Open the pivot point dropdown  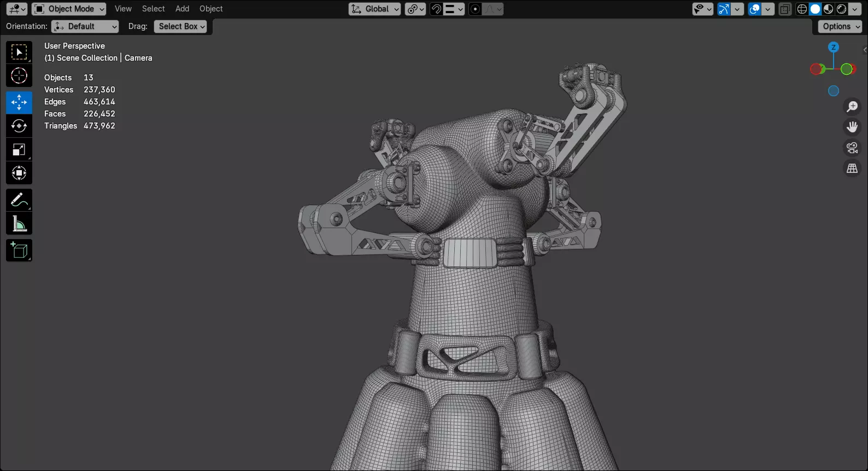click(x=415, y=9)
